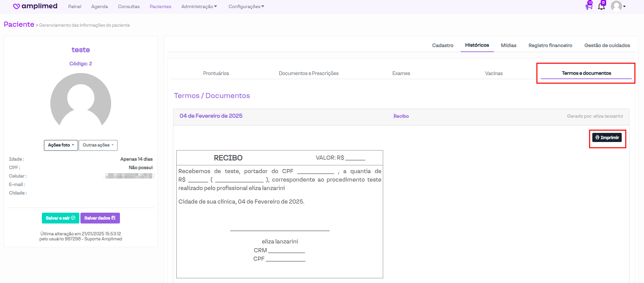Open Agenda in the top menu

coord(99,7)
